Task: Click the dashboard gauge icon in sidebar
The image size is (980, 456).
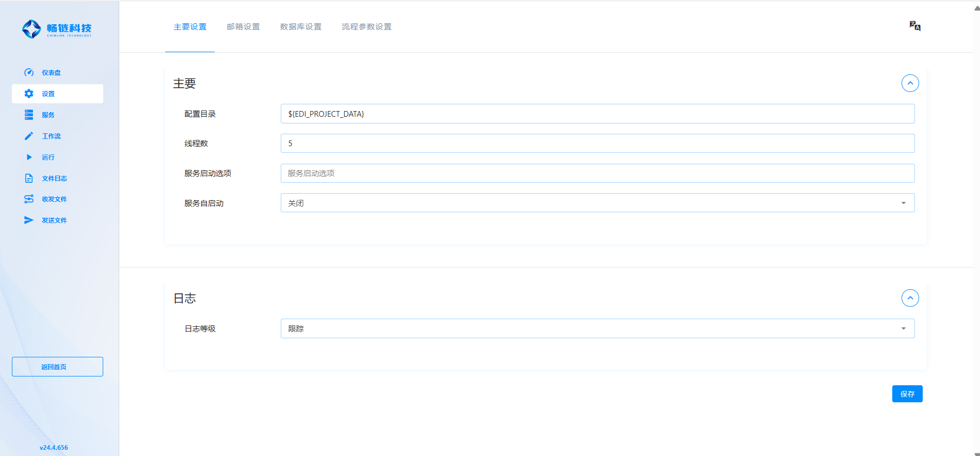Action: pos(29,72)
